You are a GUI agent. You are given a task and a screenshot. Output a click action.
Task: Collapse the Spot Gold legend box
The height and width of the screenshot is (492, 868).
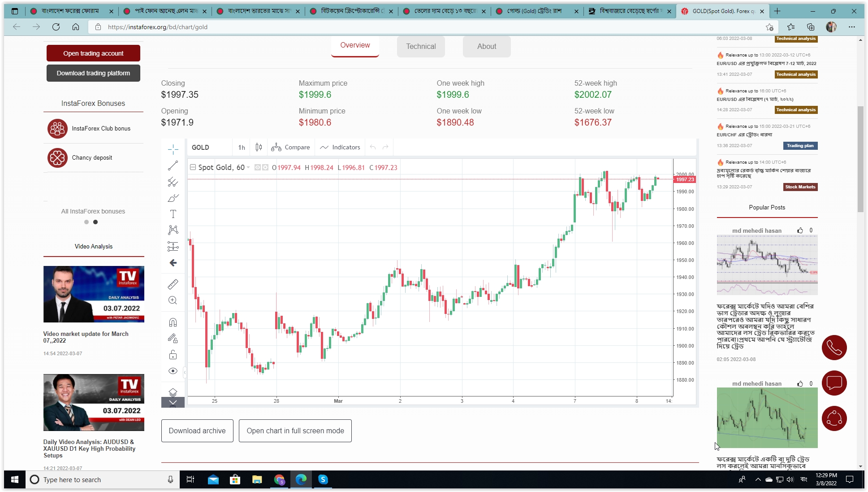[193, 167]
